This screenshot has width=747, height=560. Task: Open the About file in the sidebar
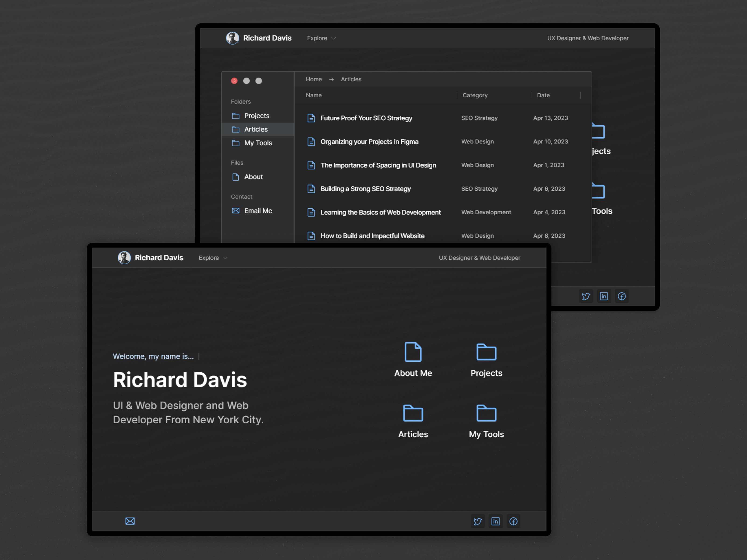tap(253, 177)
